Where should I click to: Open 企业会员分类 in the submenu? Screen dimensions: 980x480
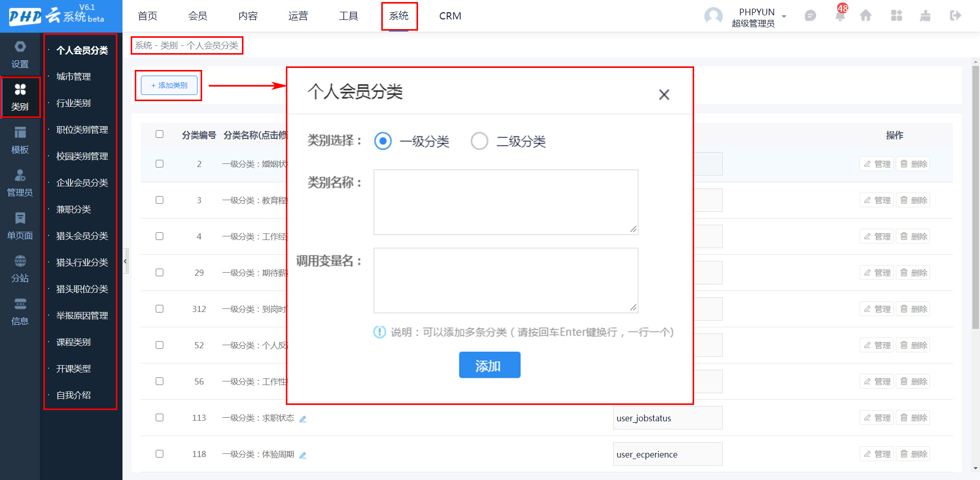(x=82, y=183)
